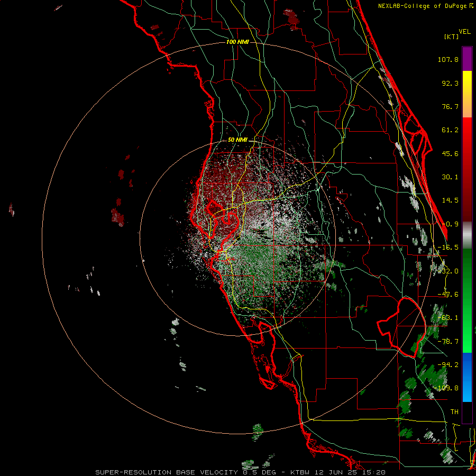Click the 107.8 velocity scale value
The height and width of the screenshot is (476, 476).
[448, 59]
